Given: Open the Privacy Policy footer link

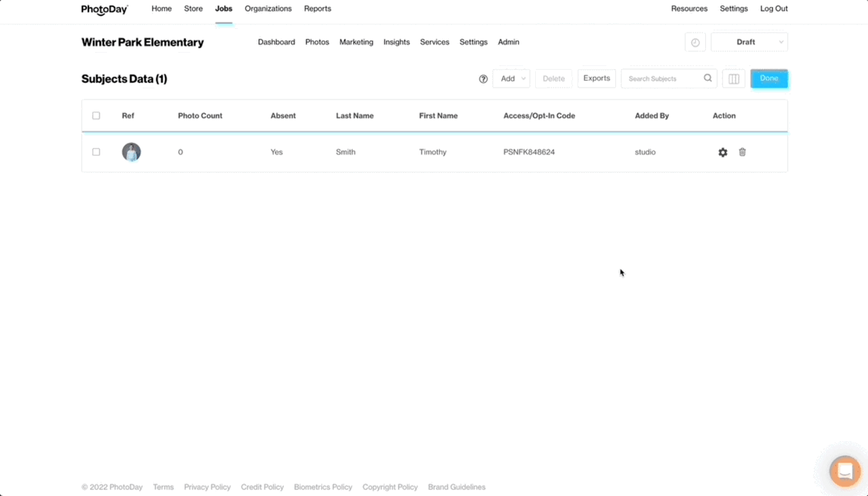Looking at the screenshot, I should (x=207, y=487).
